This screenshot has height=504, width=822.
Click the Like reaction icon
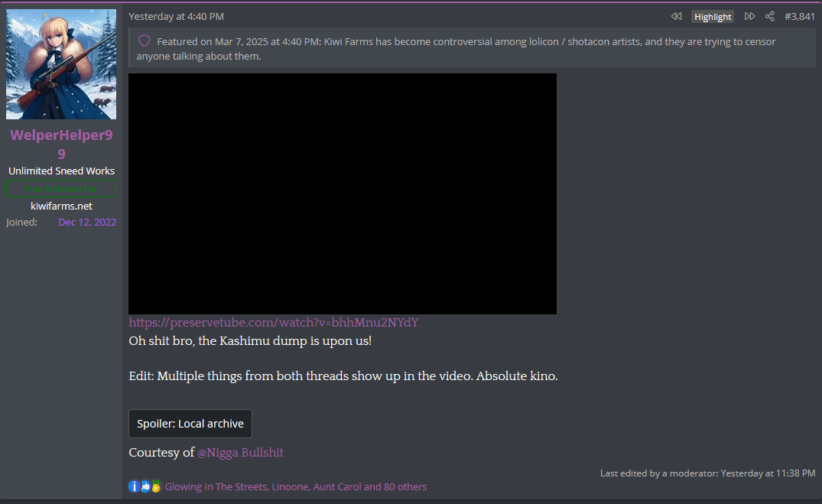145,486
